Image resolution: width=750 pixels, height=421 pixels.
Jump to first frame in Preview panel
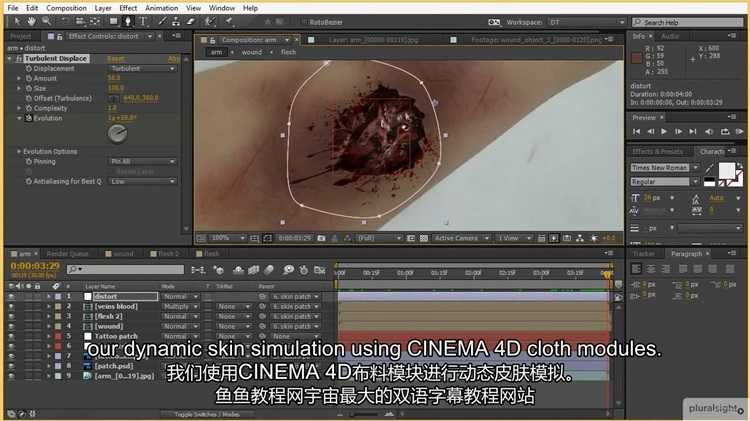click(636, 132)
